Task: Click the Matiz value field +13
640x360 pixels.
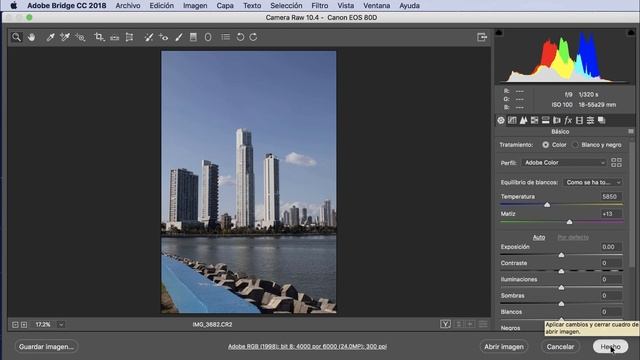Action: click(x=611, y=213)
